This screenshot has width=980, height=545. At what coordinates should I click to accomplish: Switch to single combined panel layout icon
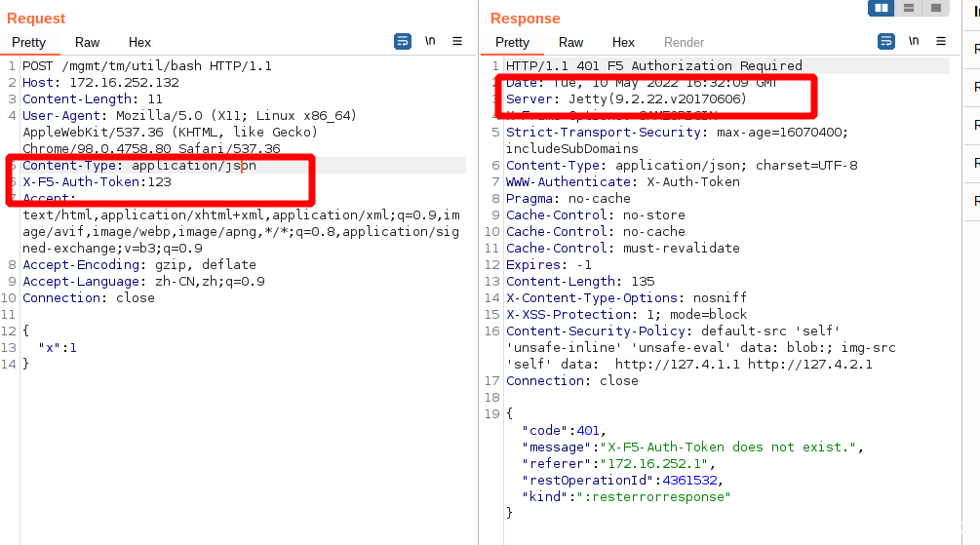point(935,9)
